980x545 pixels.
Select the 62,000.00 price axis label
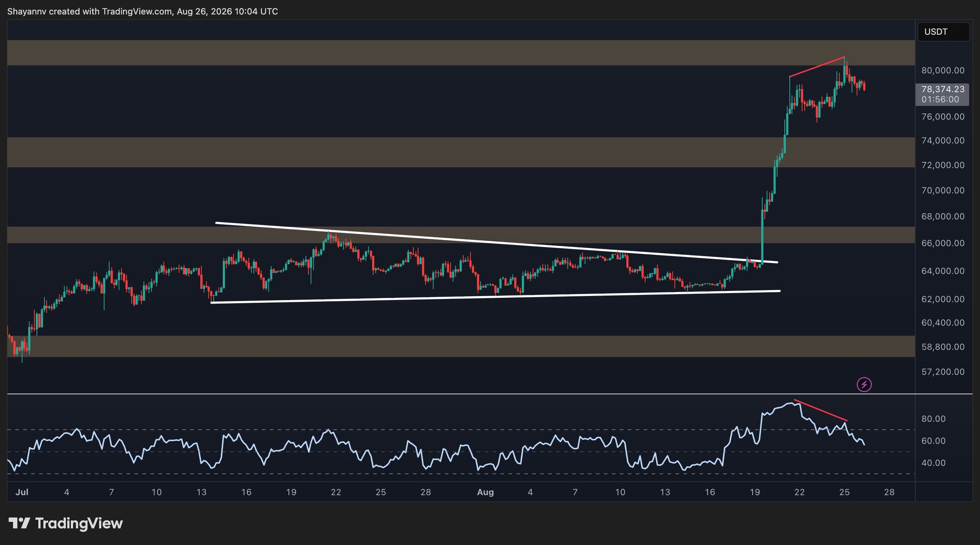[x=942, y=299]
